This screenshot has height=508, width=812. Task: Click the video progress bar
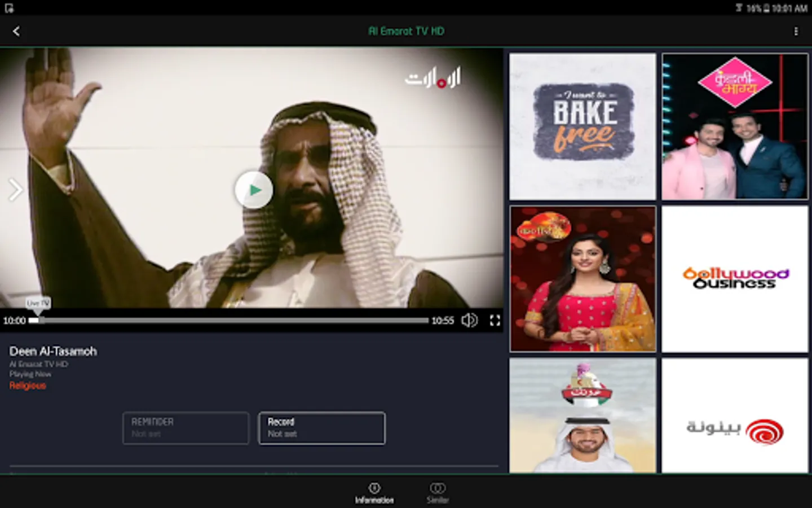pyautogui.click(x=229, y=321)
